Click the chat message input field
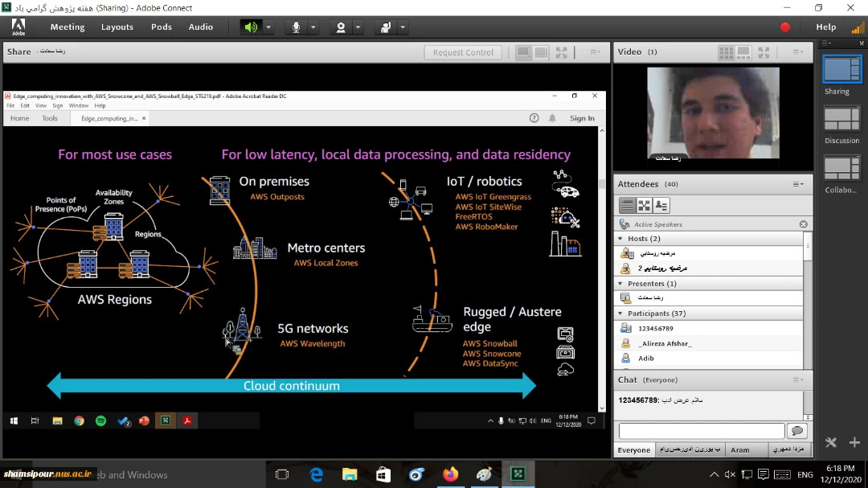The width and height of the screenshot is (868, 488). pos(702,431)
